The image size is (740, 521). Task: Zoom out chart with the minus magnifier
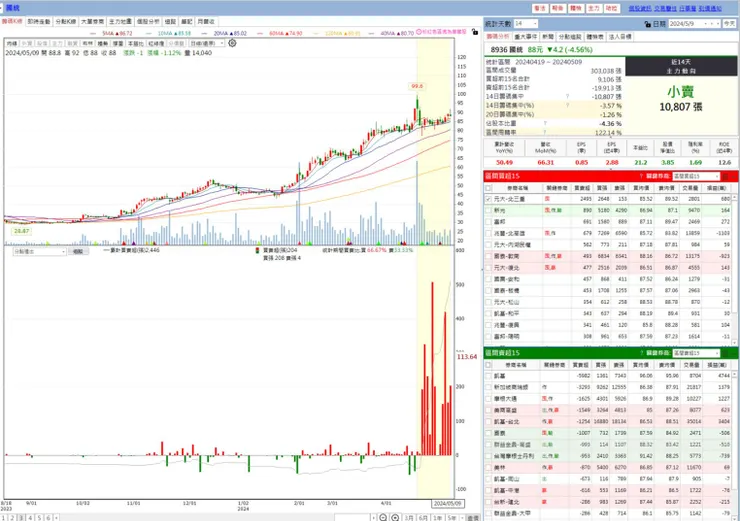click(x=383, y=518)
